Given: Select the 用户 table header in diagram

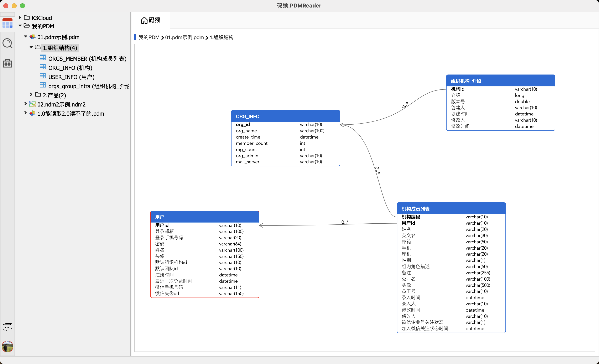Looking at the screenshot, I should [x=204, y=217].
